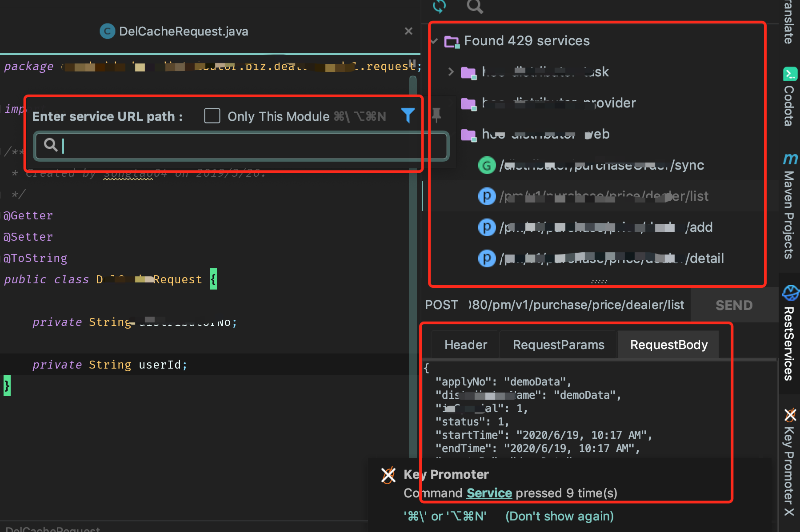Viewport: 800px width, 532px height.
Task: Open the Key Promoter X tool window
Action: point(789,462)
